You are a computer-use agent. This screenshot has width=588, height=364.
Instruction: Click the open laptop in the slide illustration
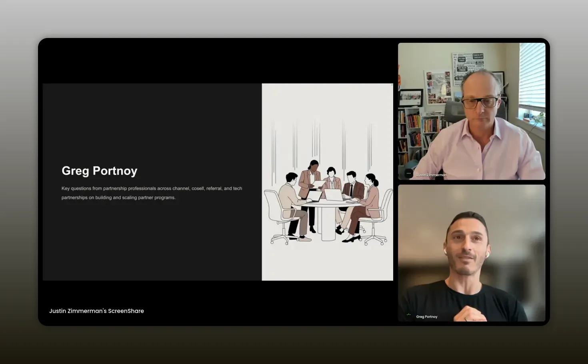tap(333, 195)
